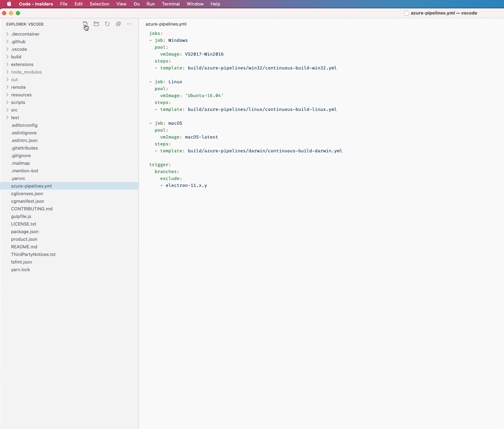The image size is (504, 429).
Task: Click the EXPLORER: VSCODE header
Action: (x=25, y=24)
